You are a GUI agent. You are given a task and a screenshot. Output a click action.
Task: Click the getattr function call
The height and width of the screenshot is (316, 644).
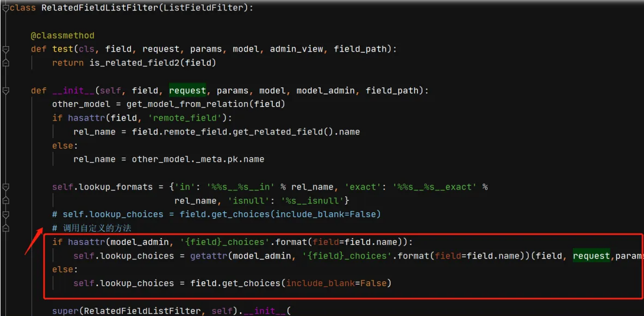click(x=209, y=256)
